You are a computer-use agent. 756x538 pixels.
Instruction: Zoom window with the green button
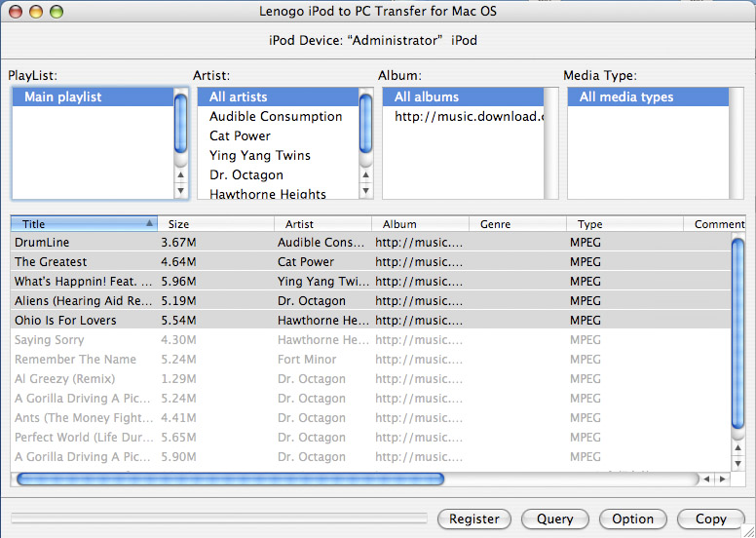tap(57, 11)
